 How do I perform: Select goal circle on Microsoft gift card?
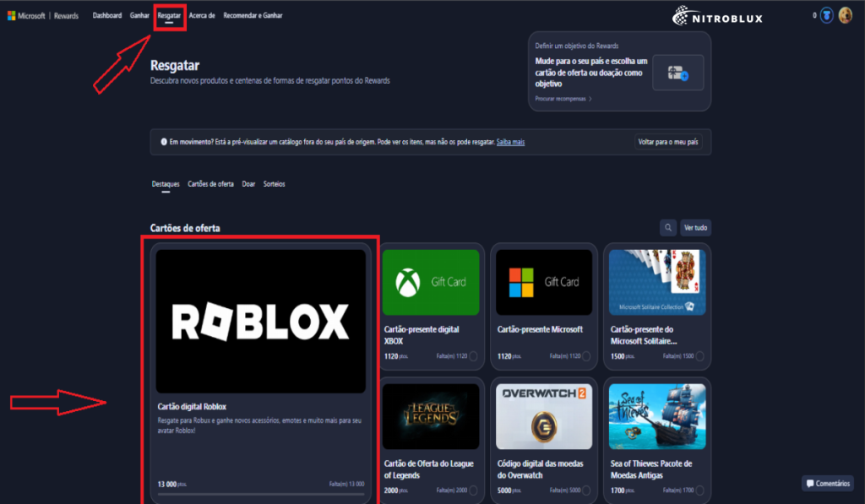point(586,356)
